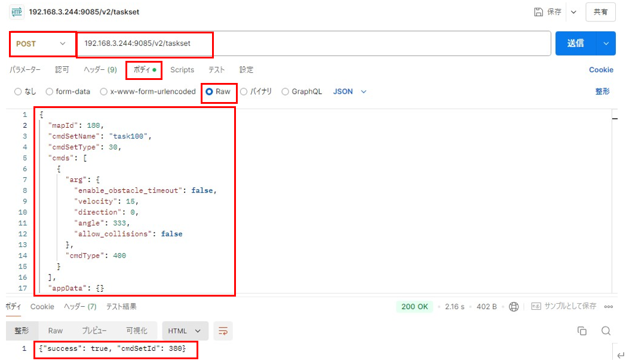
Task: Click the search icon in response panel
Action: [x=606, y=331]
